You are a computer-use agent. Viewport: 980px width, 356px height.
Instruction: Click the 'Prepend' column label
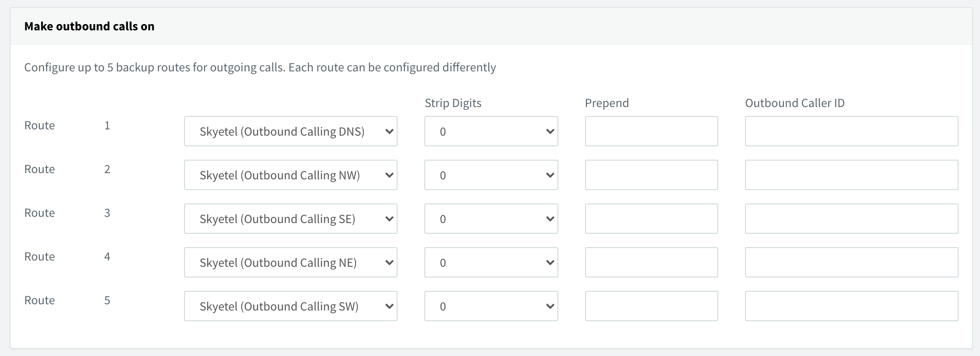pyautogui.click(x=607, y=103)
